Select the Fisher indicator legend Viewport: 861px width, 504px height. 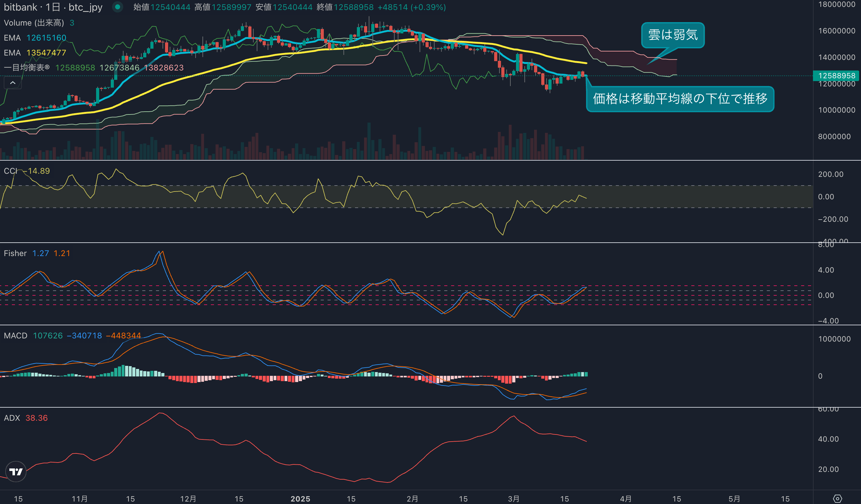(15, 253)
